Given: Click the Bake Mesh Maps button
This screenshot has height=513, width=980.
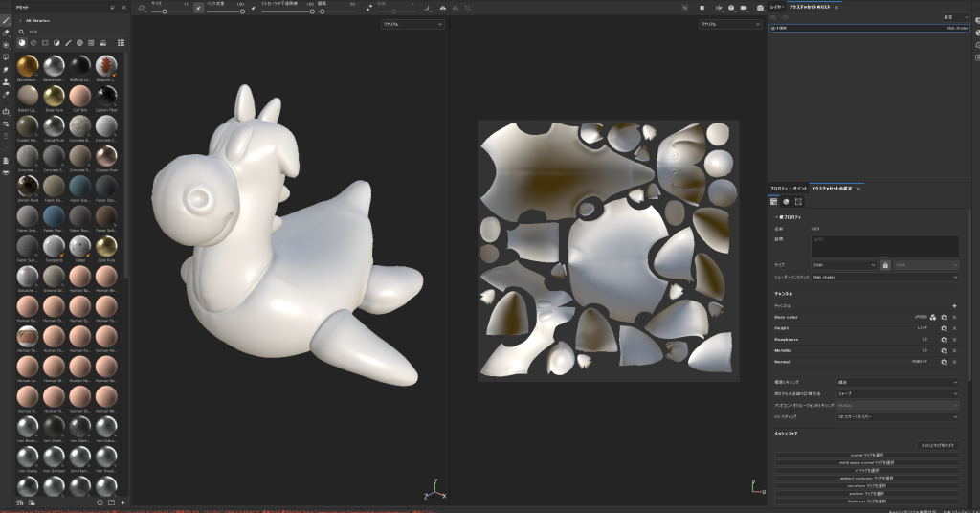Looking at the screenshot, I should [938, 445].
